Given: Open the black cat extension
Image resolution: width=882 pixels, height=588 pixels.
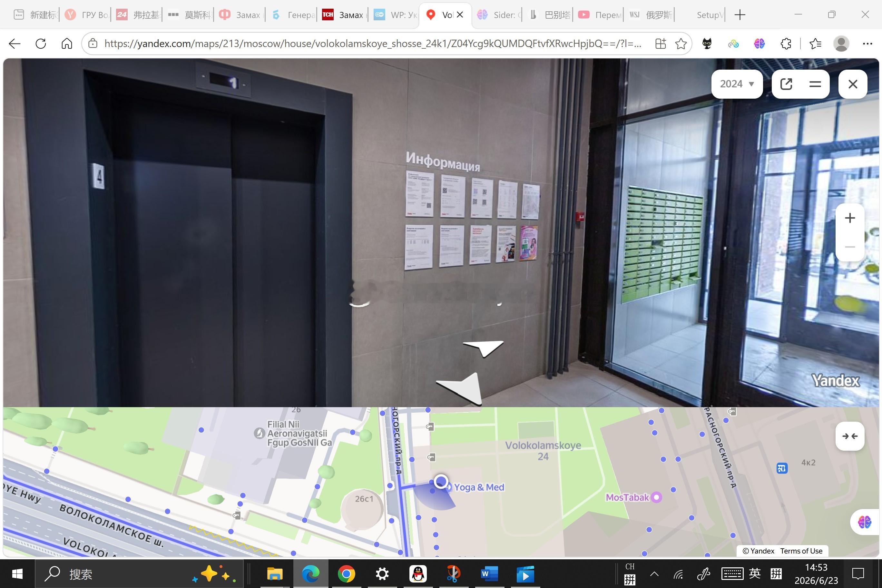Looking at the screenshot, I should click(707, 44).
